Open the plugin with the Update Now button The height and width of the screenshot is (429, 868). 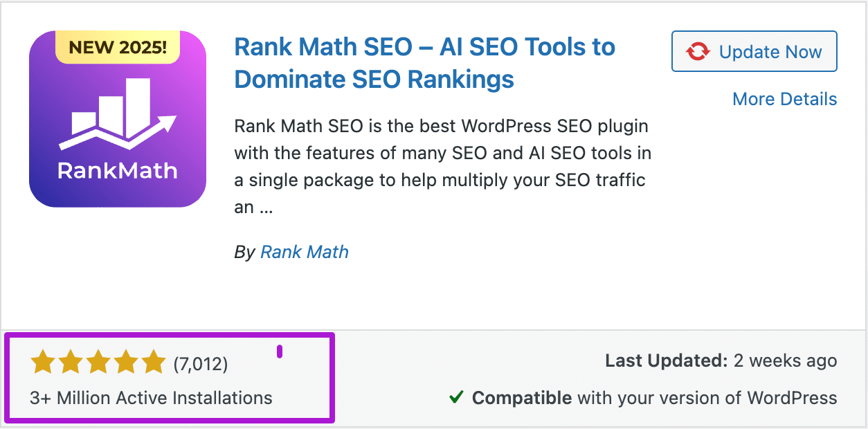coord(754,51)
